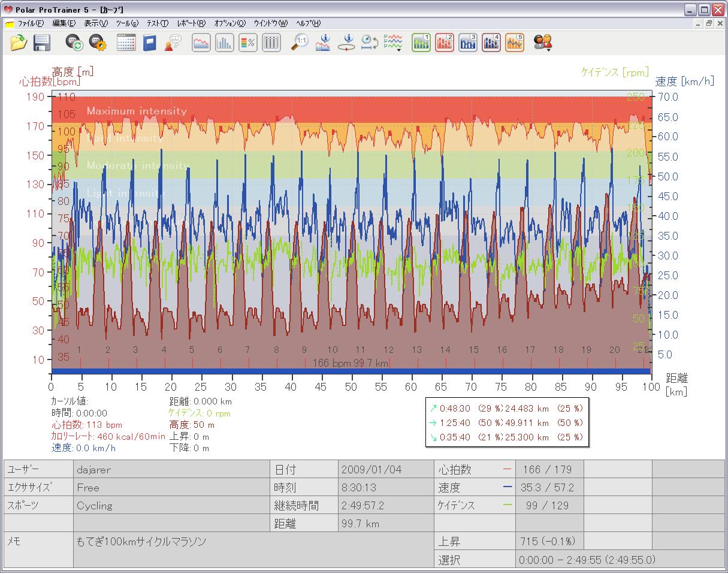This screenshot has height=574, width=728.
Task: Click the カロリーレート 460 kcal/60min value
Action: pyautogui.click(x=108, y=436)
